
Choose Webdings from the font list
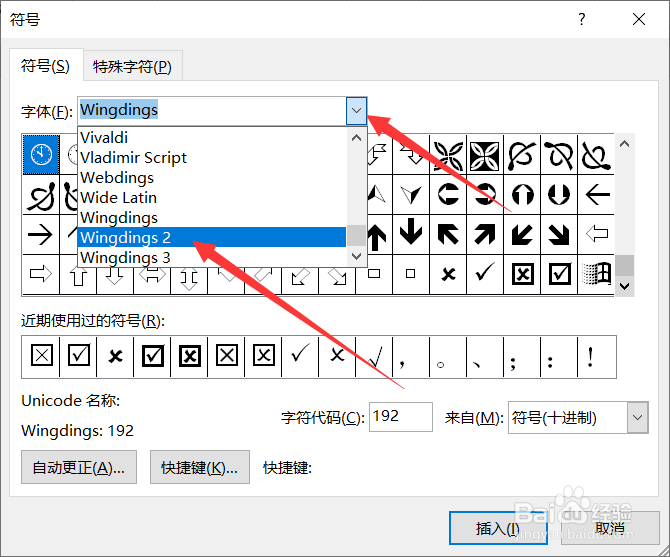212,178
